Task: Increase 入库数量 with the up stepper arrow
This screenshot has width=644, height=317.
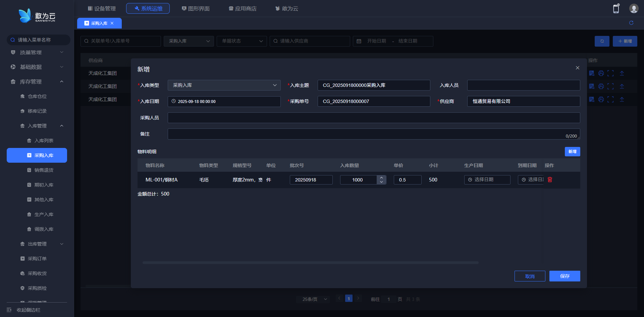Action: 381,177
